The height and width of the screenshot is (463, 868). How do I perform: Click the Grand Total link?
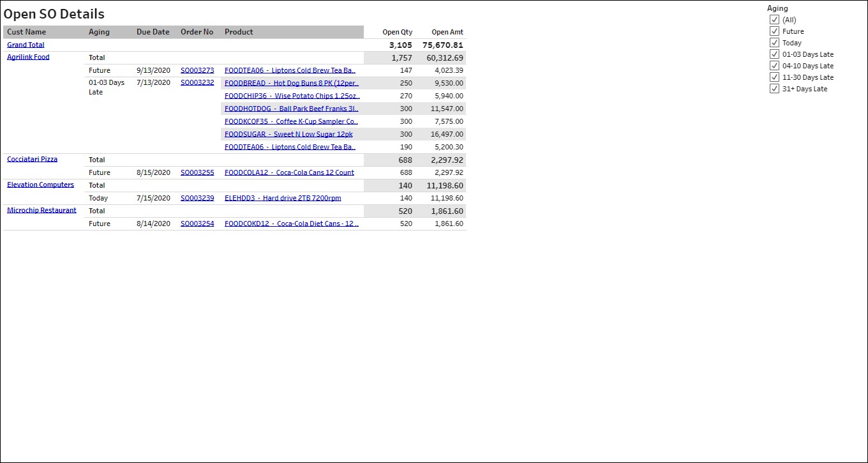(26, 45)
